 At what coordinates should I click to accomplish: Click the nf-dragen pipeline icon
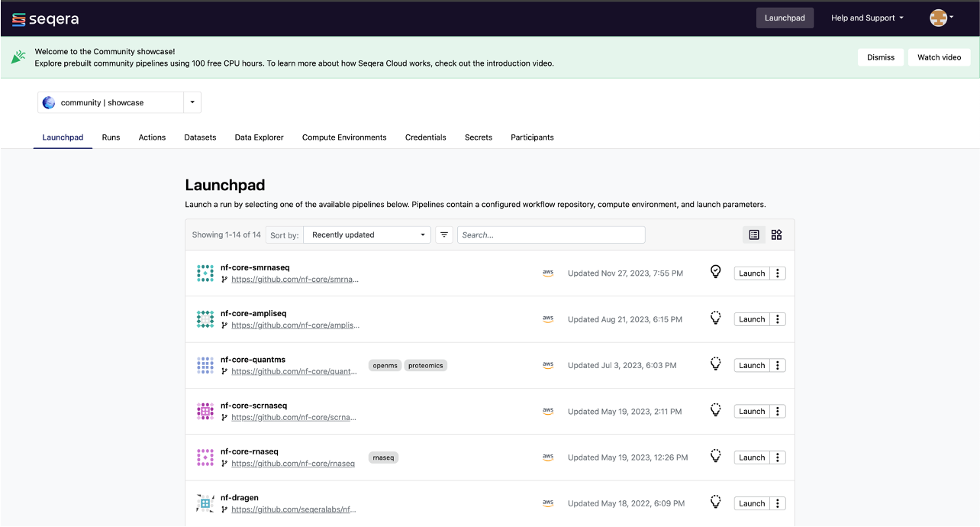pyautogui.click(x=205, y=503)
